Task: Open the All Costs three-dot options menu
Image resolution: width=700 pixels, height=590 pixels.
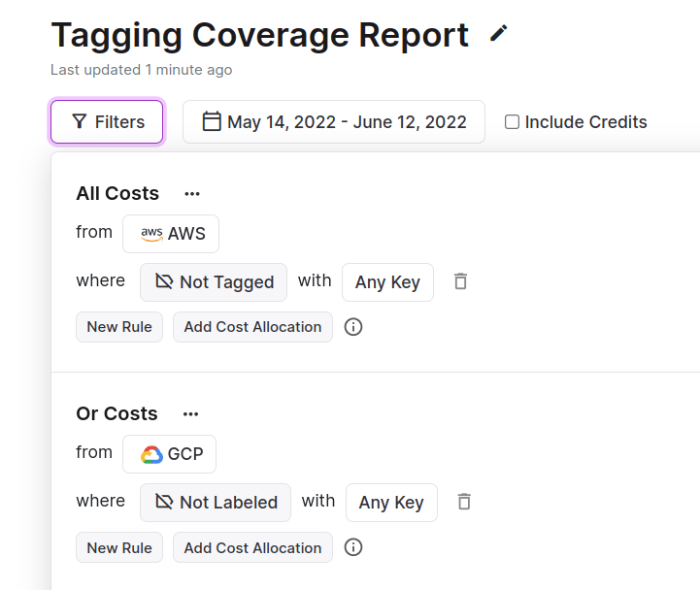Action: tap(192, 194)
